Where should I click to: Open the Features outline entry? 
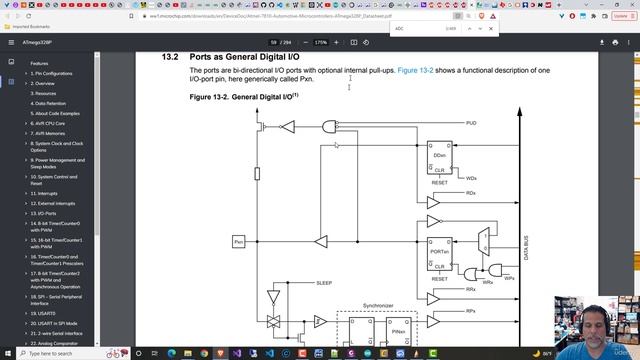click(39, 63)
